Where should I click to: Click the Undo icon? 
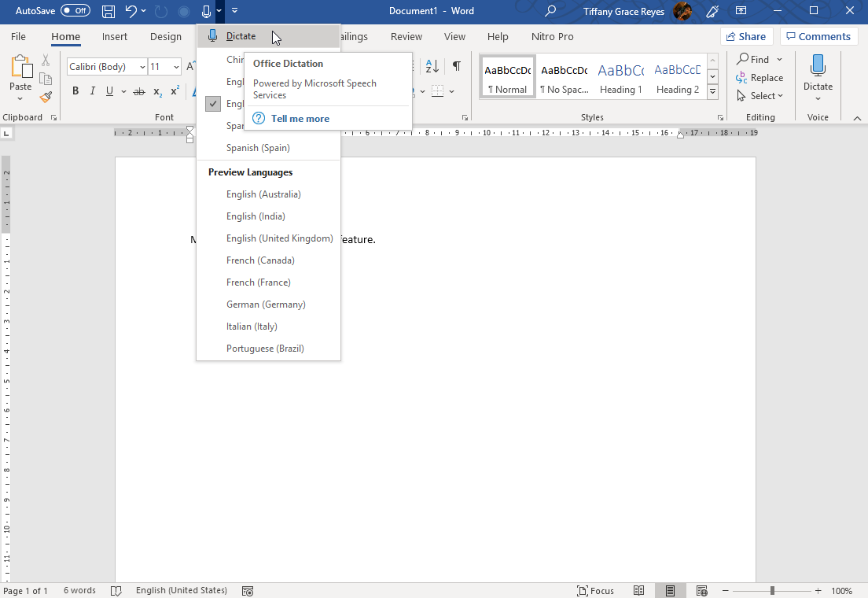click(x=131, y=11)
